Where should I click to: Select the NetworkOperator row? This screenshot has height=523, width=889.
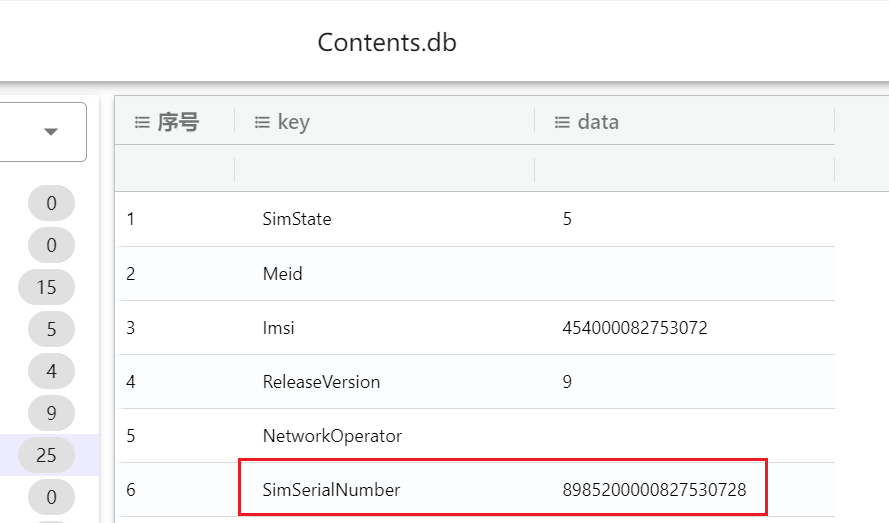coord(332,436)
